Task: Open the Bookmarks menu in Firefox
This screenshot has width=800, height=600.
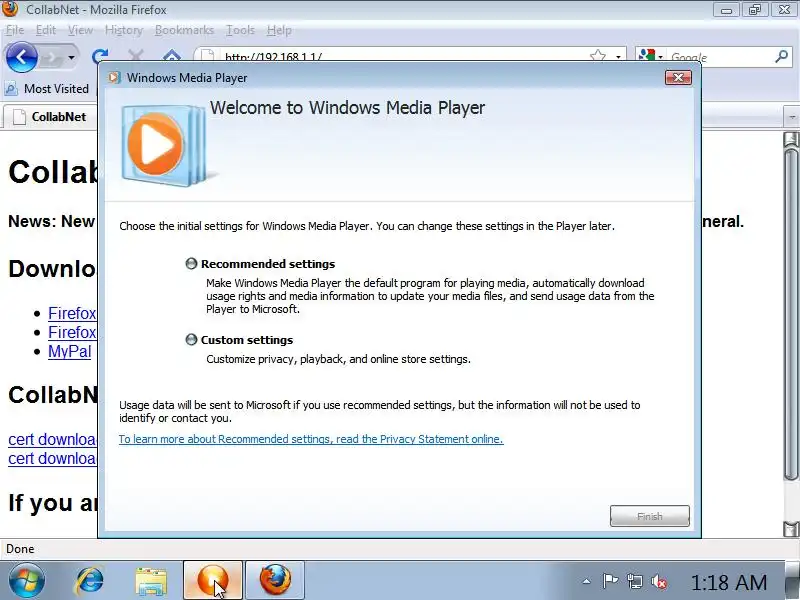Action: (184, 30)
